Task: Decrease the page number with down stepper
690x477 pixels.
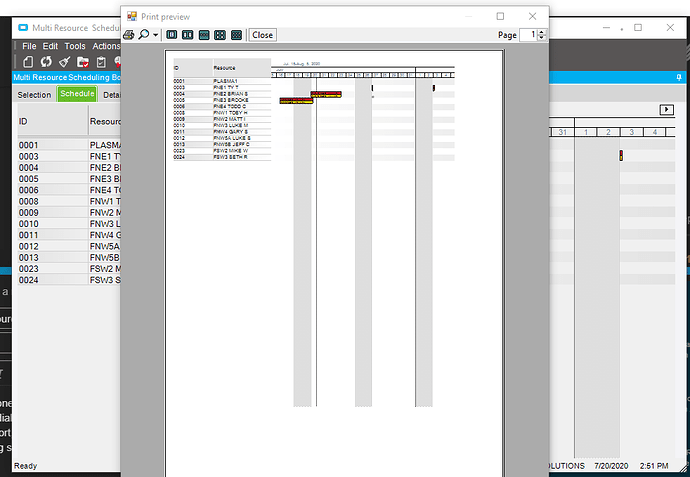Action: [542, 38]
